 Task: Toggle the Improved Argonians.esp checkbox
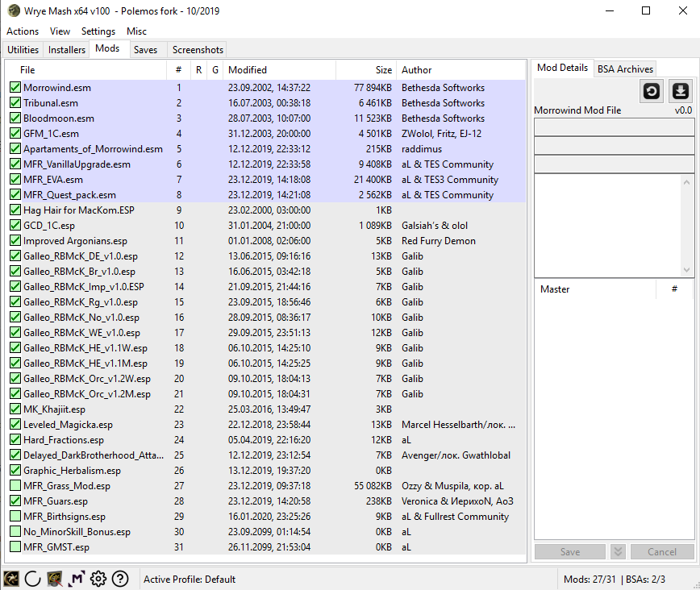[15, 240]
